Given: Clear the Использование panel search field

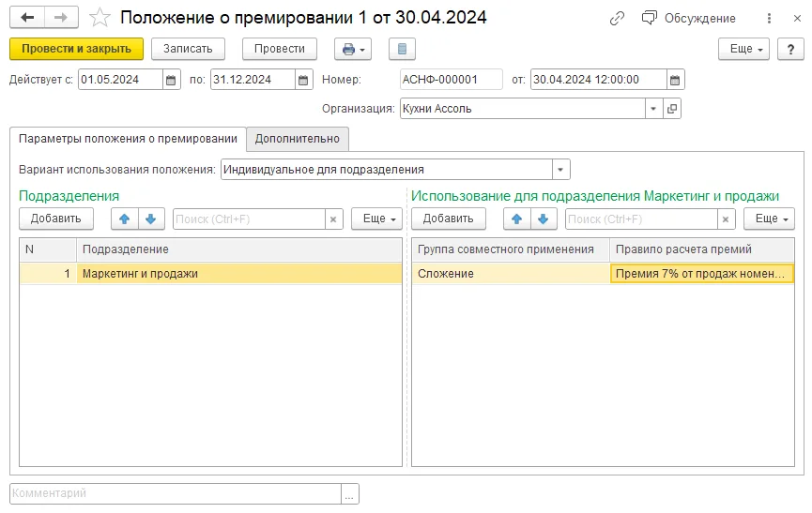Looking at the screenshot, I should pyautogui.click(x=726, y=219).
